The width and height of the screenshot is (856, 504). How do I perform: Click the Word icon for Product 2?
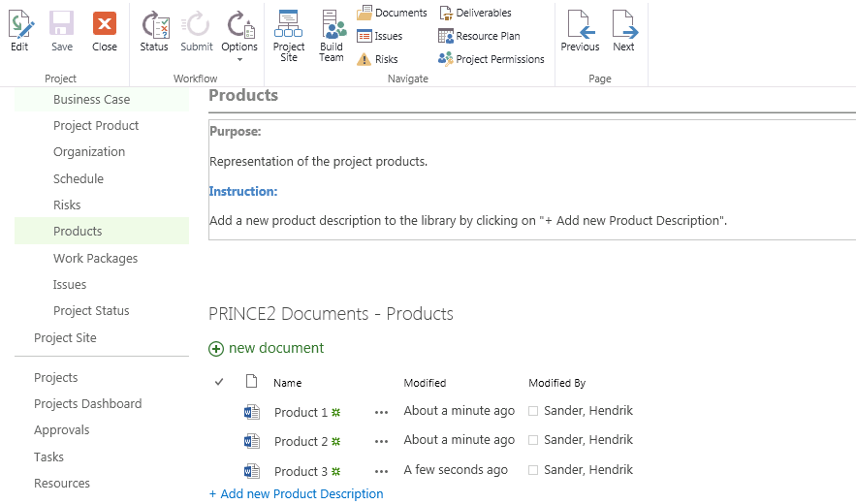[252, 441]
